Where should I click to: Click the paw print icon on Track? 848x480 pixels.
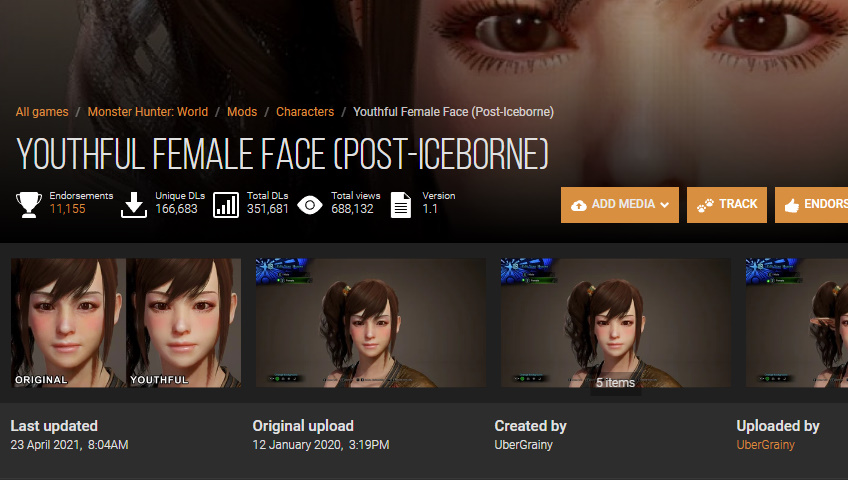point(705,205)
